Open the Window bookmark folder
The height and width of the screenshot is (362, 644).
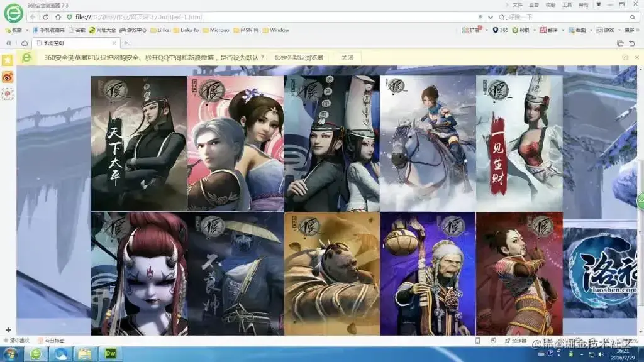point(276,30)
